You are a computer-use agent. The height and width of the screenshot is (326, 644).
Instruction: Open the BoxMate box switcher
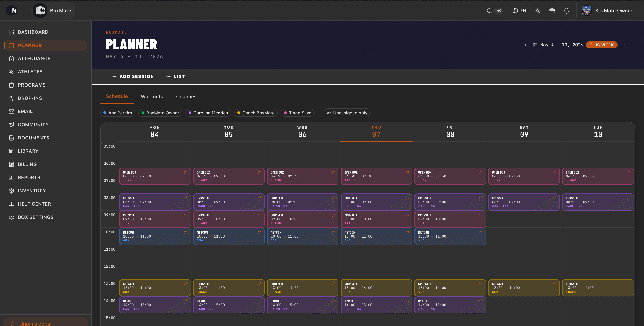[x=53, y=11]
